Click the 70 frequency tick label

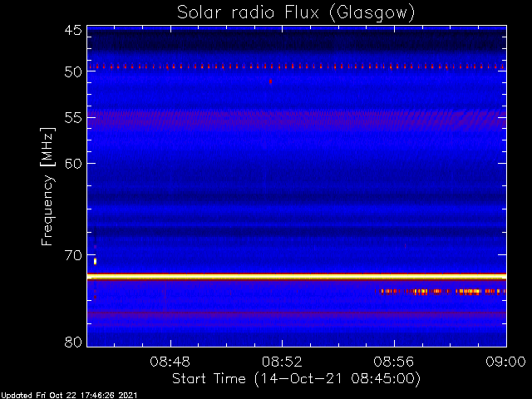coord(73,255)
